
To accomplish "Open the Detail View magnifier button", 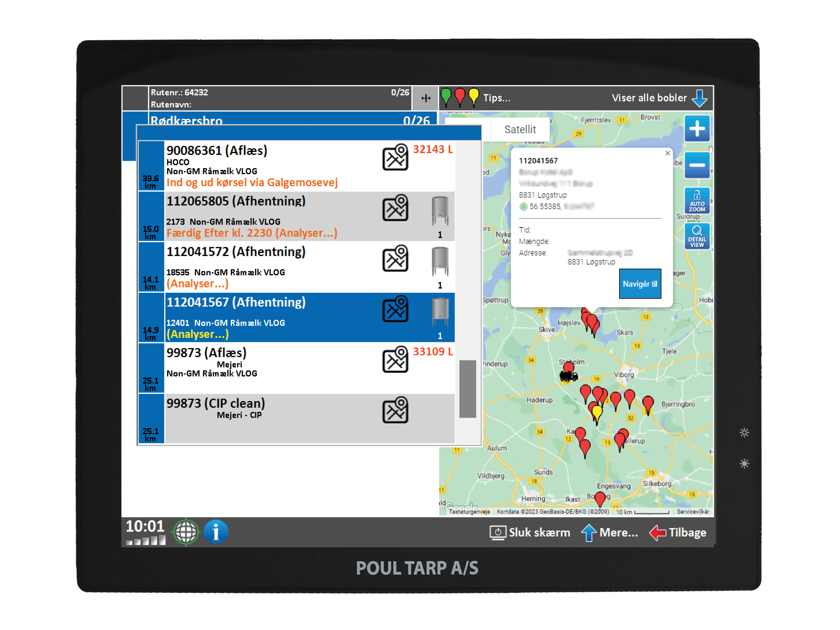I will pyautogui.click(x=697, y=236).
